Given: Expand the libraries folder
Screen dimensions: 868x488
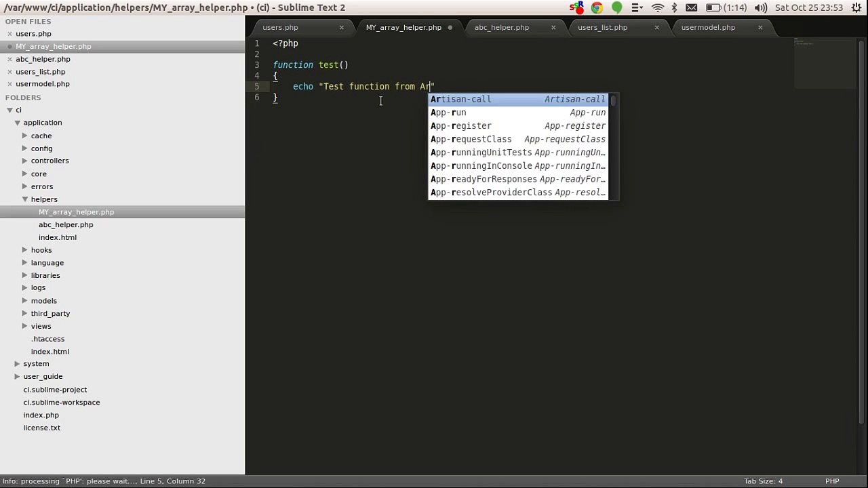Looking at the screenshot, I should click(x=25, y=275).
